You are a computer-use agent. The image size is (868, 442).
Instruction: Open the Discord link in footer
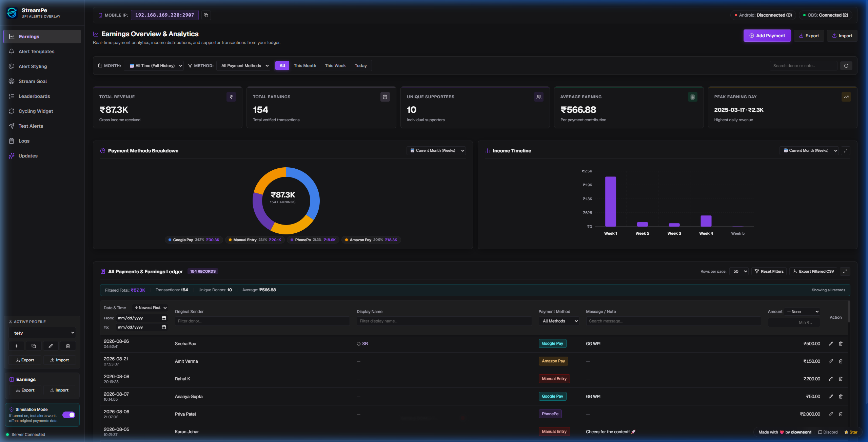(828, 432)
